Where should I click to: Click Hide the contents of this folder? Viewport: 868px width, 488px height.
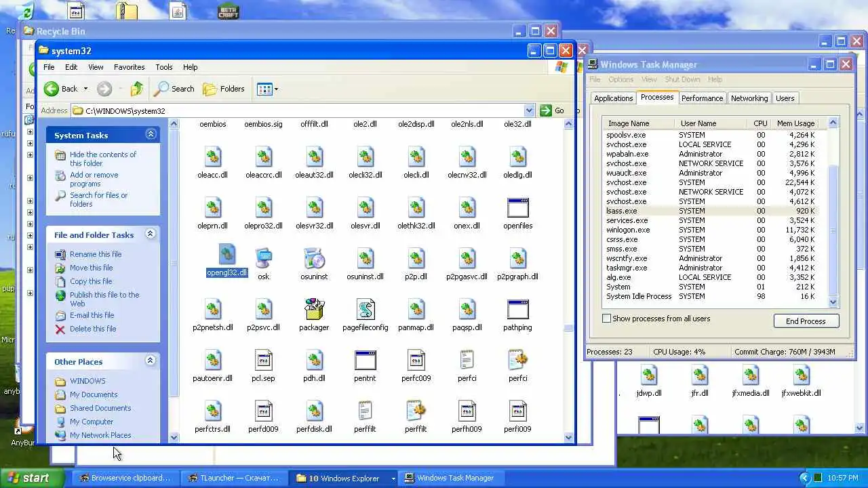point(103,159)
